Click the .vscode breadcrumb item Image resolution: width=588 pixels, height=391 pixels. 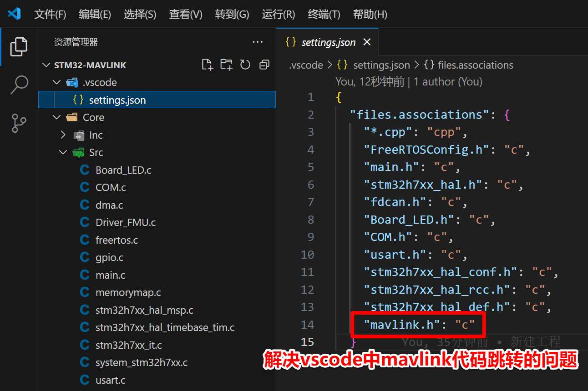click(306, 65)
